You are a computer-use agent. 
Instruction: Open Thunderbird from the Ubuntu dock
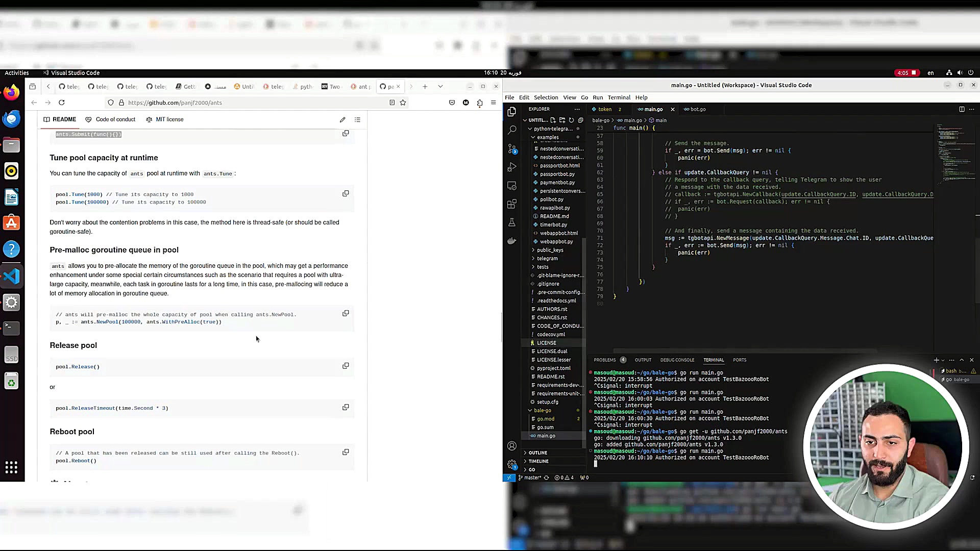tap(11, 119)
